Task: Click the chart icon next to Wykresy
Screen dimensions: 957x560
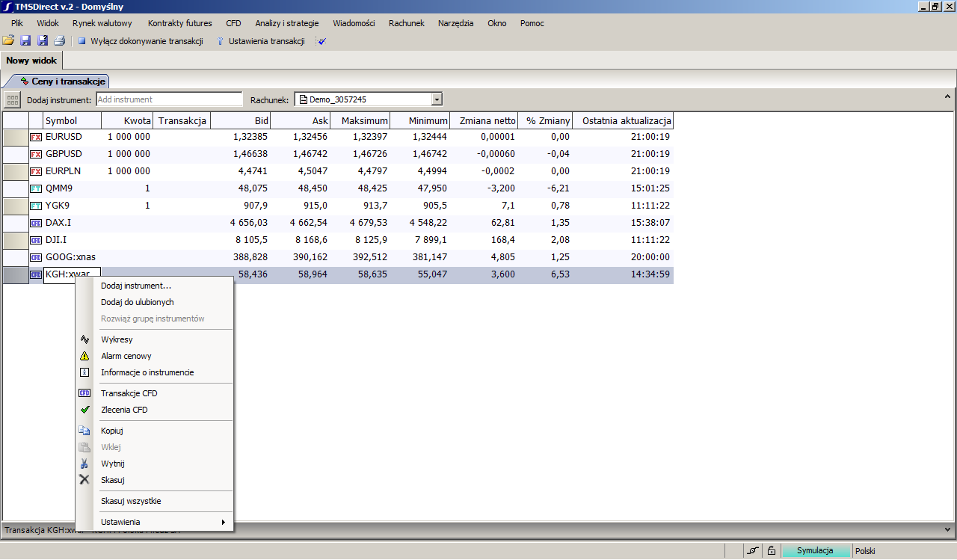Action: pos(84,339)
